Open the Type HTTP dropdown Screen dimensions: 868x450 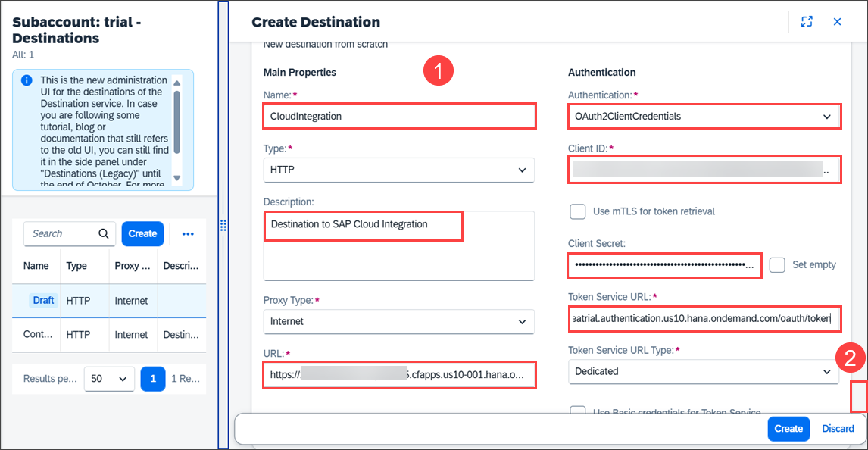(x=398, y=170)
